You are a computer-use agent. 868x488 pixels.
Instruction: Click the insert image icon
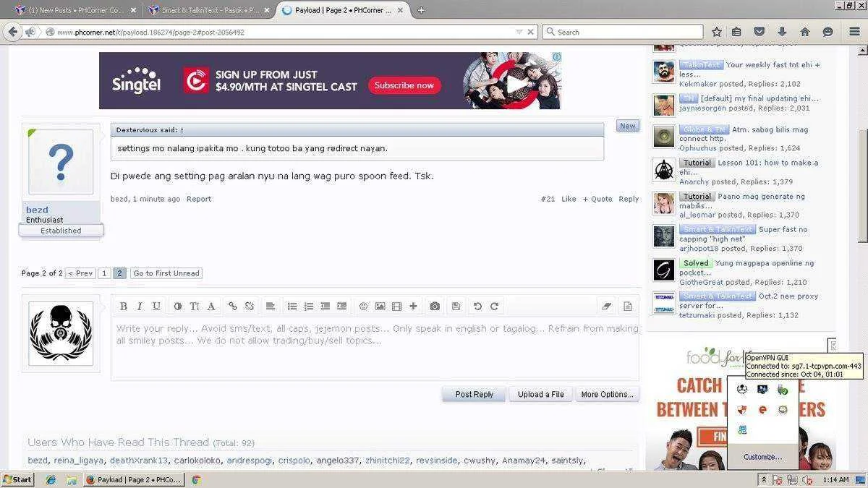coord(380,307)
